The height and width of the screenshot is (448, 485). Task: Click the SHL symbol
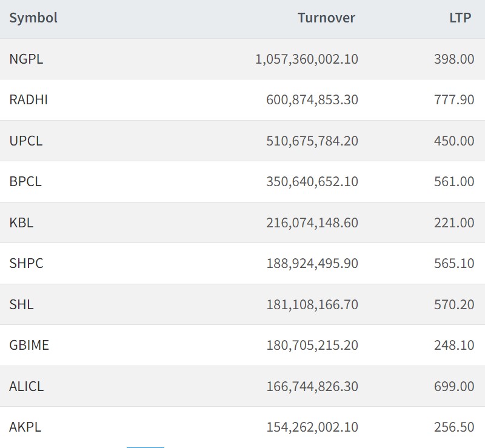coord(21,304)
